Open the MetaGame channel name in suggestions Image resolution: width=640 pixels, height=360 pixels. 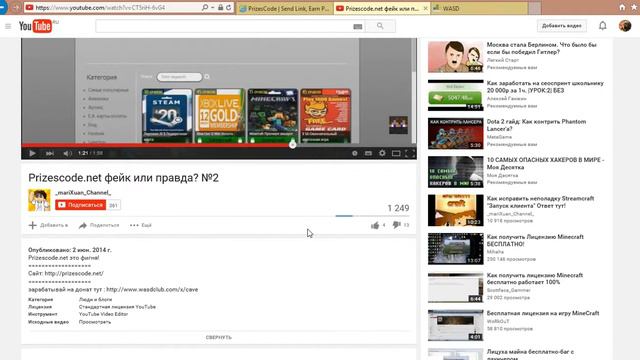(499, 137)
